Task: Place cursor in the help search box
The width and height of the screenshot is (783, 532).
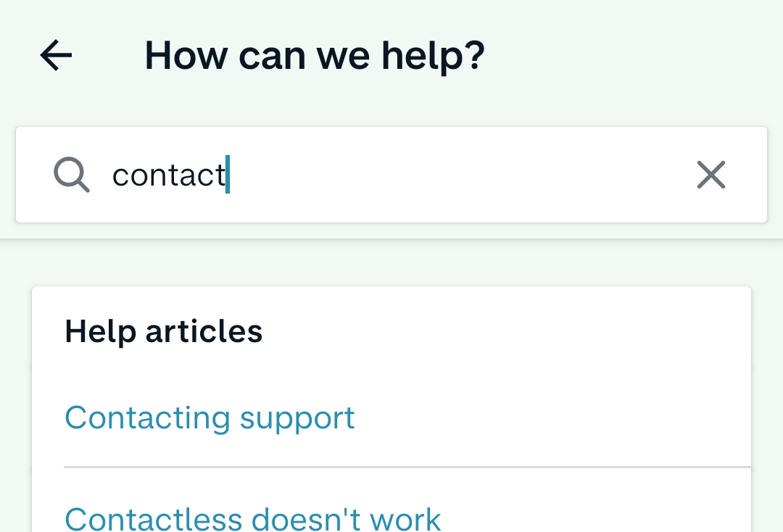Action: click(x=435, y=175)
